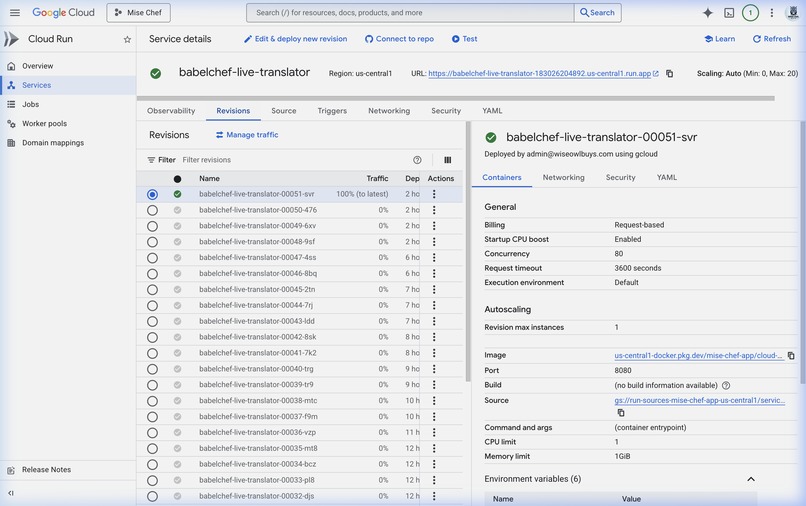
Task: Open revision detail Networking tab
Action: [563, 177]
